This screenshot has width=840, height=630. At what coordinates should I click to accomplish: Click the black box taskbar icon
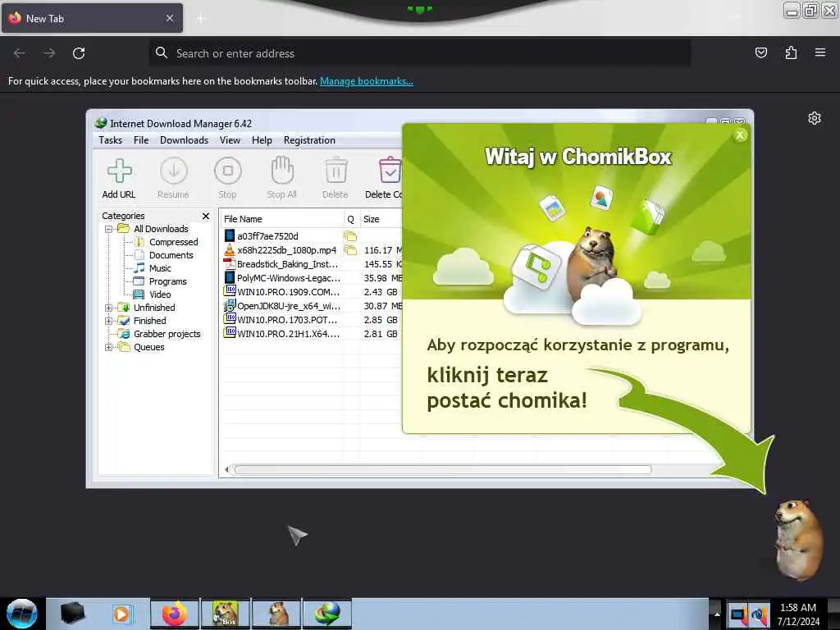tap(72, 614)
